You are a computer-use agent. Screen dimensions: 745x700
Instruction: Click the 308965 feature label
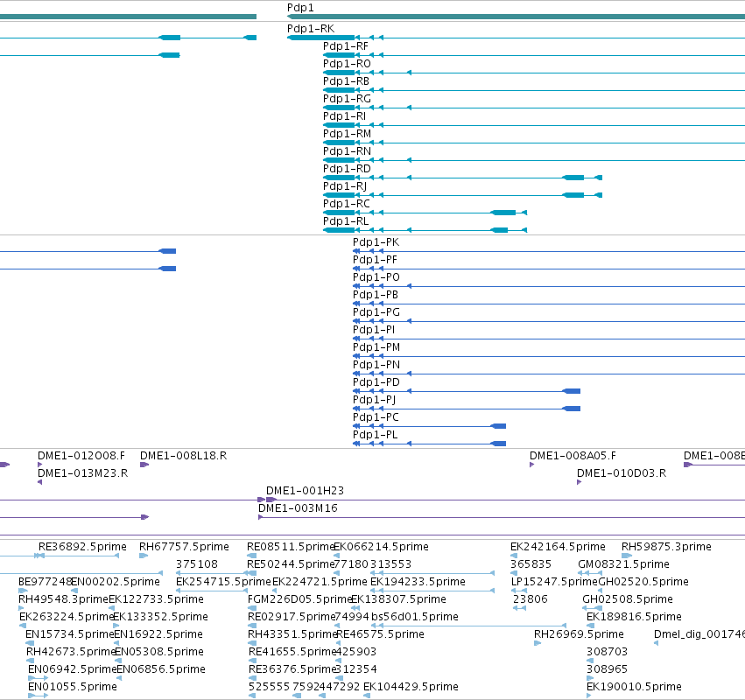[607, 669]
